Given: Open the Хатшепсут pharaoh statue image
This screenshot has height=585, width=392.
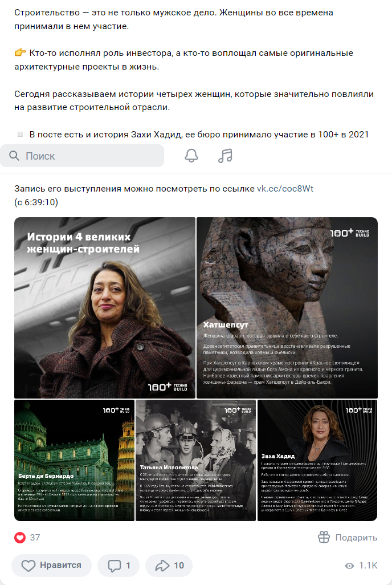Looking at the screenshot, I should [287, 308].
